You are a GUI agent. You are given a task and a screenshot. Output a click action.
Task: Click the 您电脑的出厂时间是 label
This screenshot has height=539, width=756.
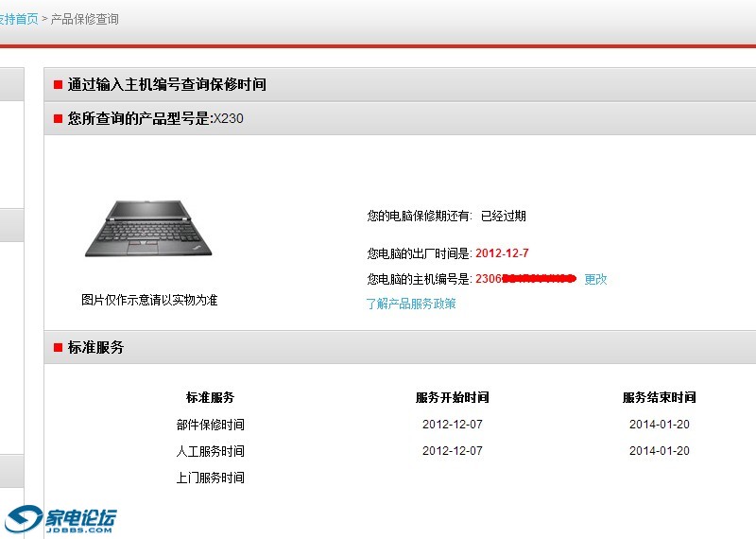tap(420, 252)
